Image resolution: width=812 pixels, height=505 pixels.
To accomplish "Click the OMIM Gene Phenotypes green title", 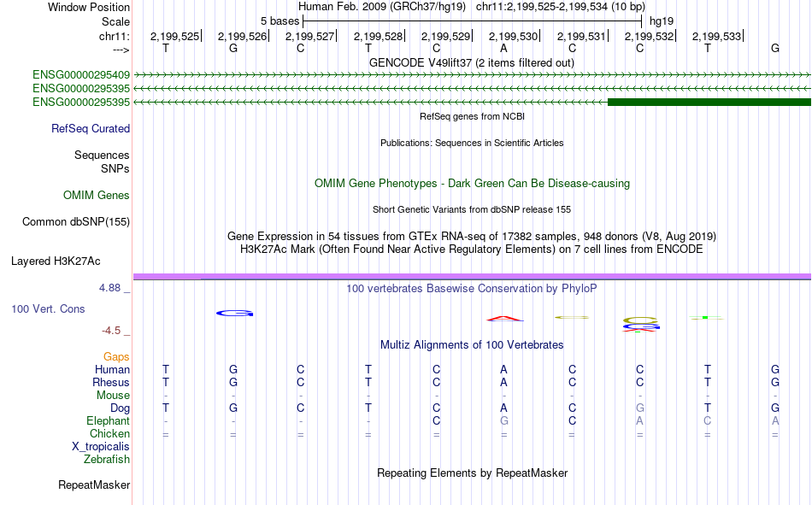I will tap(473, 184).
